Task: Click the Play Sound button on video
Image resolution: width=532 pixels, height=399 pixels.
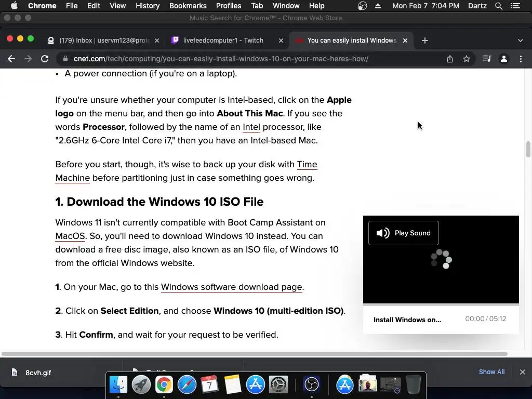Action: click(403, 233)
